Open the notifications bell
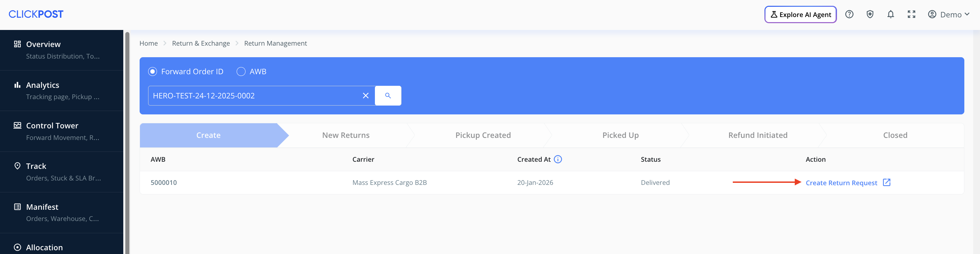 point(890,14)
